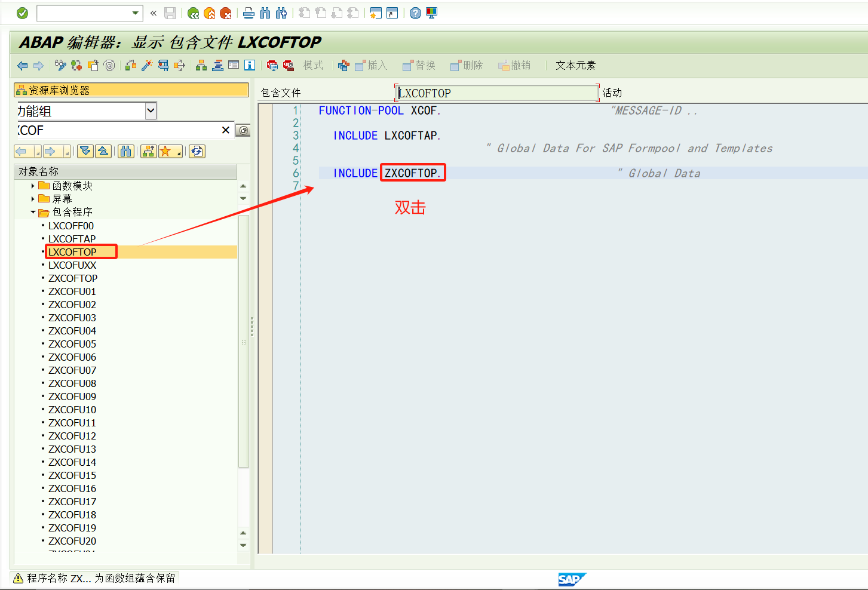Click the Collapse All Nodes icon in the navigator
This screenshot has width=868, height=590.
point(103,152)
